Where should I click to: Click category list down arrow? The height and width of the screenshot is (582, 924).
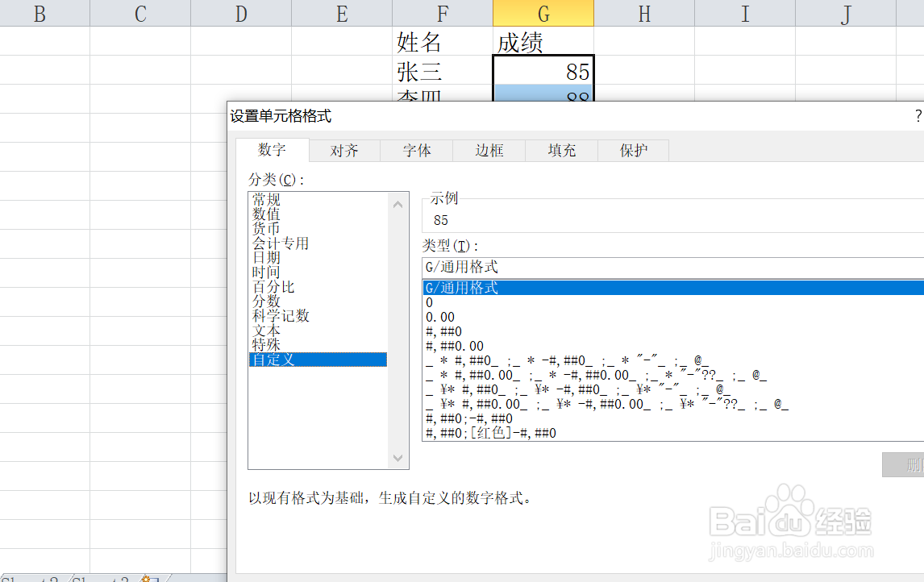pyautogui.click(x=397, y=459)
